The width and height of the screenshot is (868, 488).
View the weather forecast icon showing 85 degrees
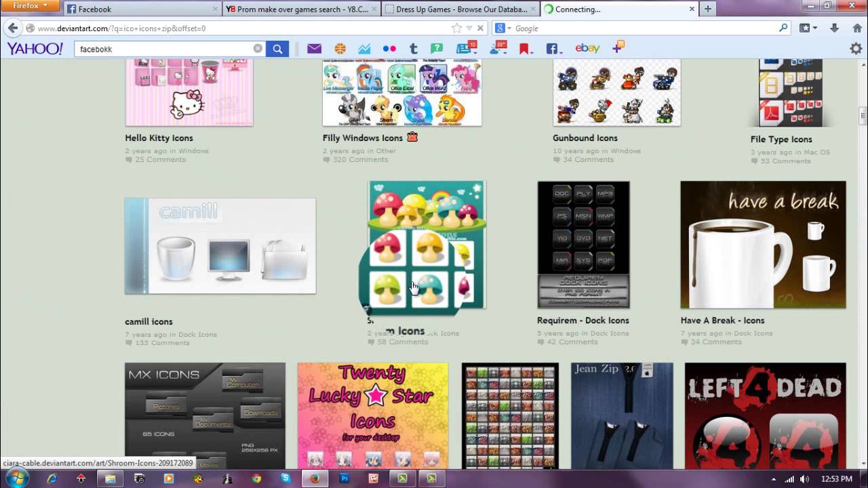coord(494,49)
